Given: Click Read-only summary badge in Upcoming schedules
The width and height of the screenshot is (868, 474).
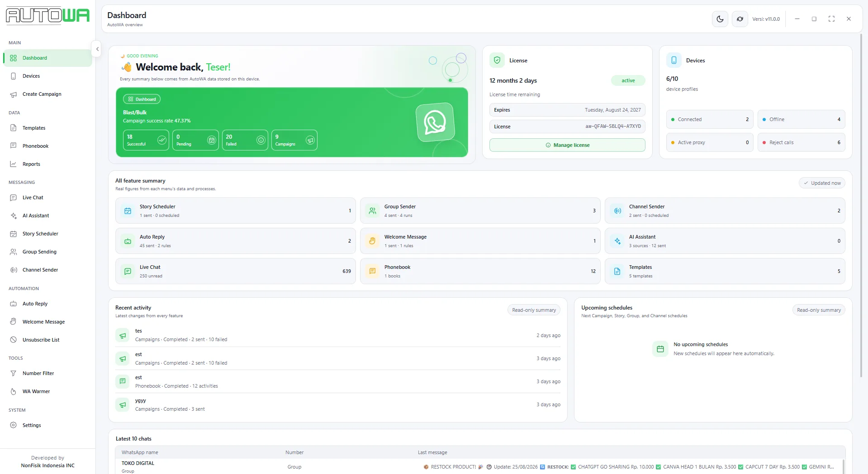Looking at the screenshot, I should click(819, 310).
